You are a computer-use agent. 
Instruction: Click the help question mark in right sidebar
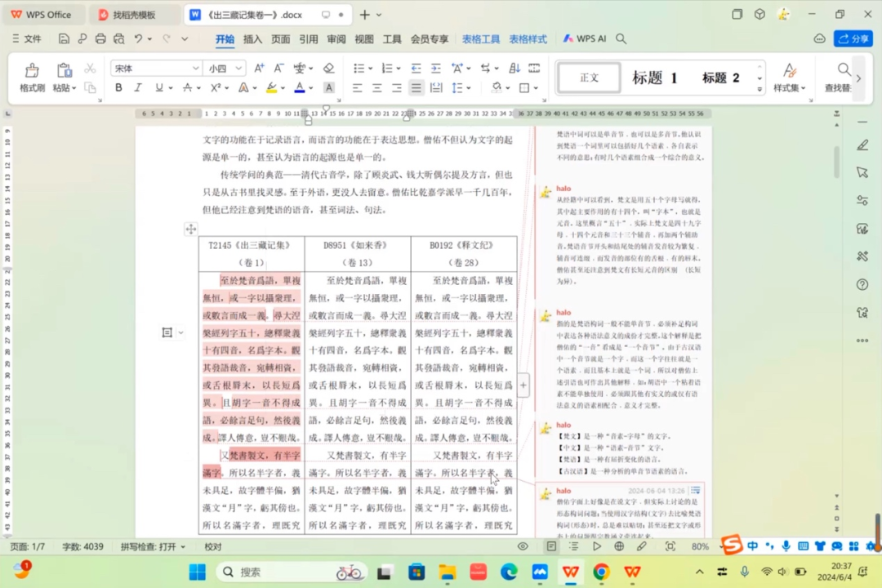(x=862, y=285)
